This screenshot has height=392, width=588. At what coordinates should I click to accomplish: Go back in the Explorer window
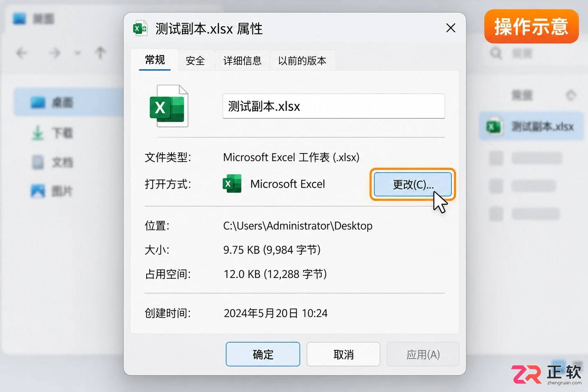pyautogui.click(x=22, y=53)
